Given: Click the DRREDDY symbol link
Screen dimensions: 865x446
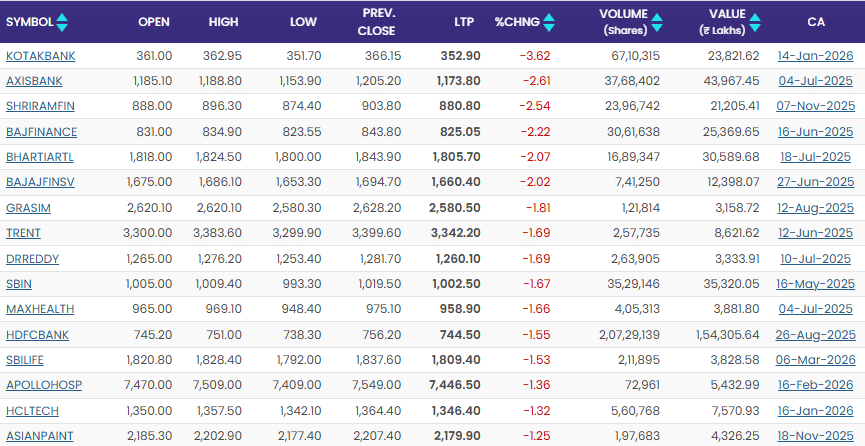Looking at the screenshot, I should (x=32, y=259).
